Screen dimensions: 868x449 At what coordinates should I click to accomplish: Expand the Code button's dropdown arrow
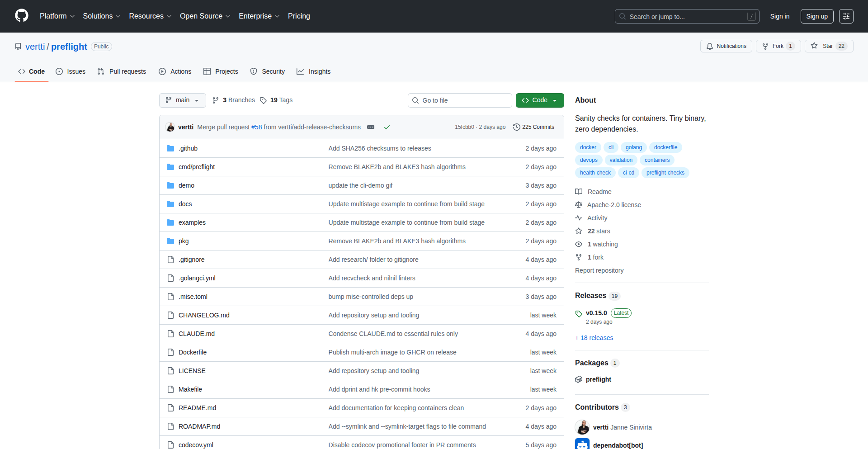556,100
